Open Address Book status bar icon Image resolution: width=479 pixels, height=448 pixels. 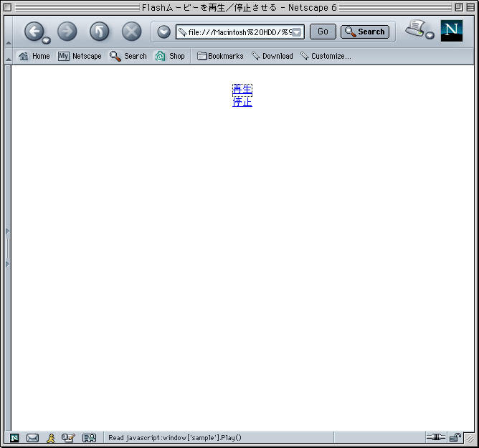(89, 438)
